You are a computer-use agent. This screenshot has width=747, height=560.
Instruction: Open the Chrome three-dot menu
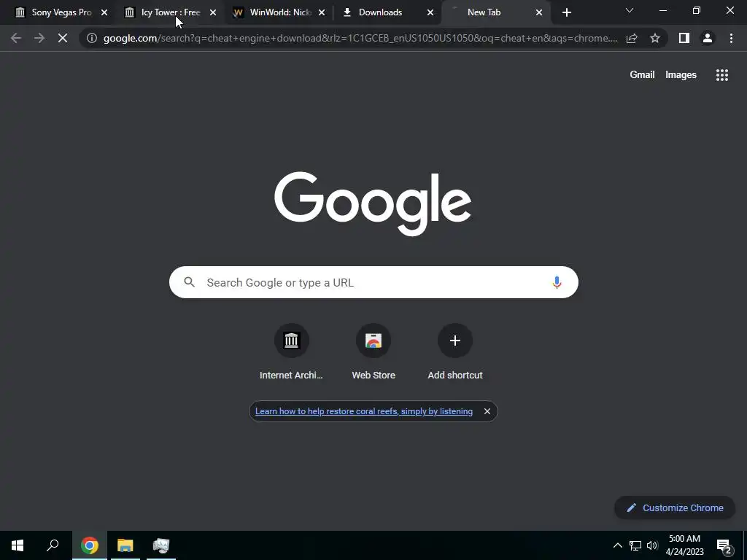[x=731, y=38]
